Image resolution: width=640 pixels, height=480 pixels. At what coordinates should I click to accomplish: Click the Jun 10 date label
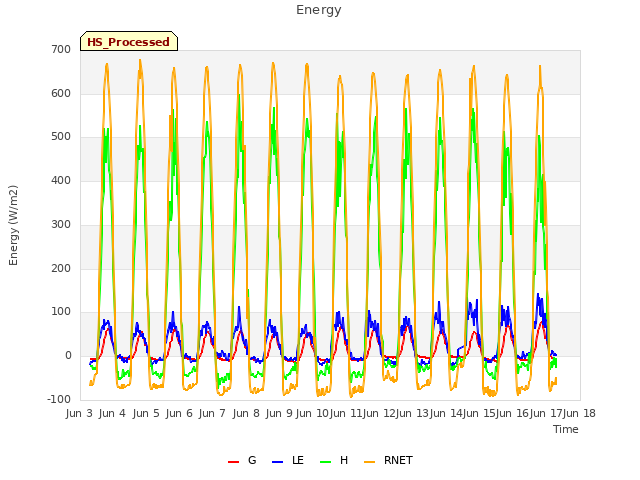pos(312,413)
